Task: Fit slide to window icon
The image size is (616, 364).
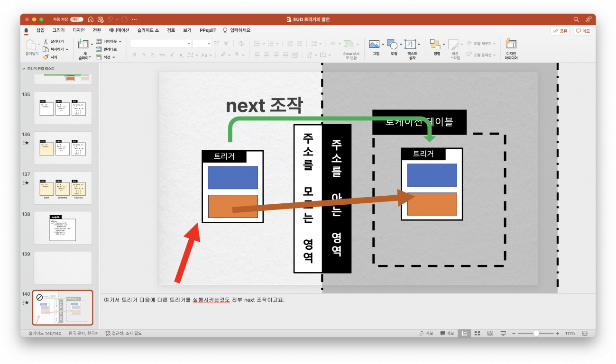Action: pyautogui.click(x=585, y=333)
